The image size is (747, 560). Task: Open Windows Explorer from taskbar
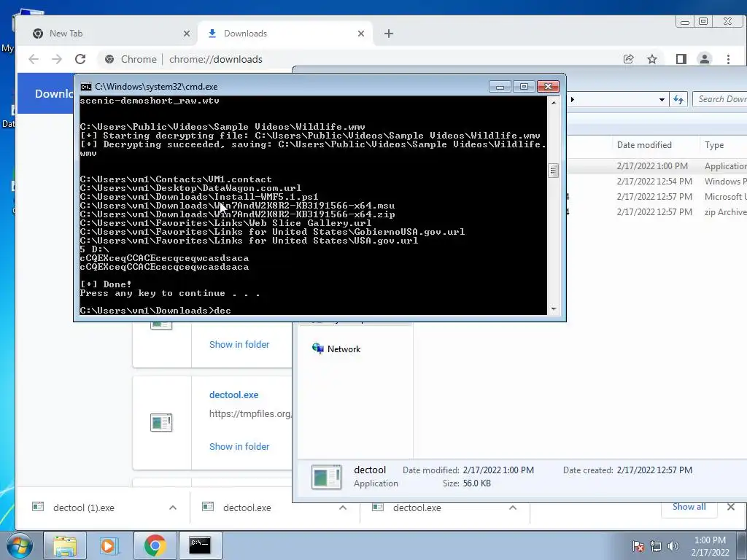(x=65, y=545)
